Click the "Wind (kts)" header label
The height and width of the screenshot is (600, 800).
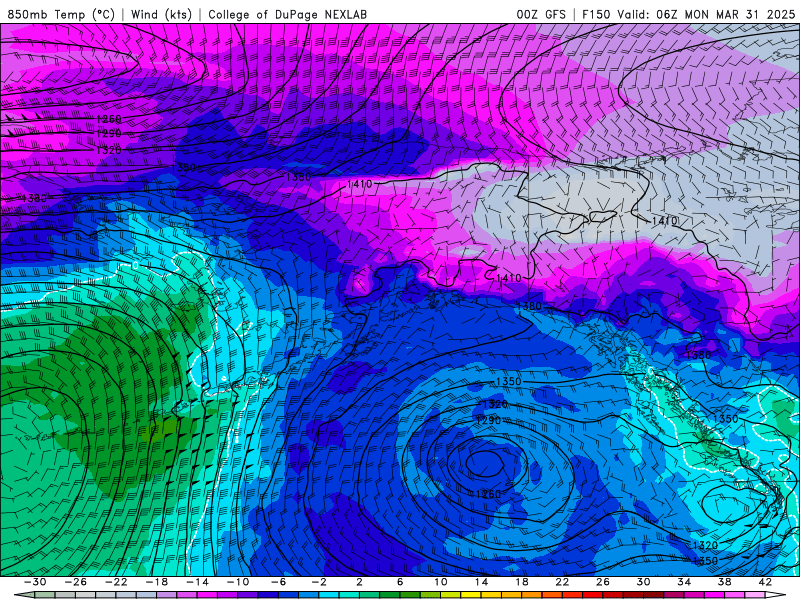click(x=161, y=14)
